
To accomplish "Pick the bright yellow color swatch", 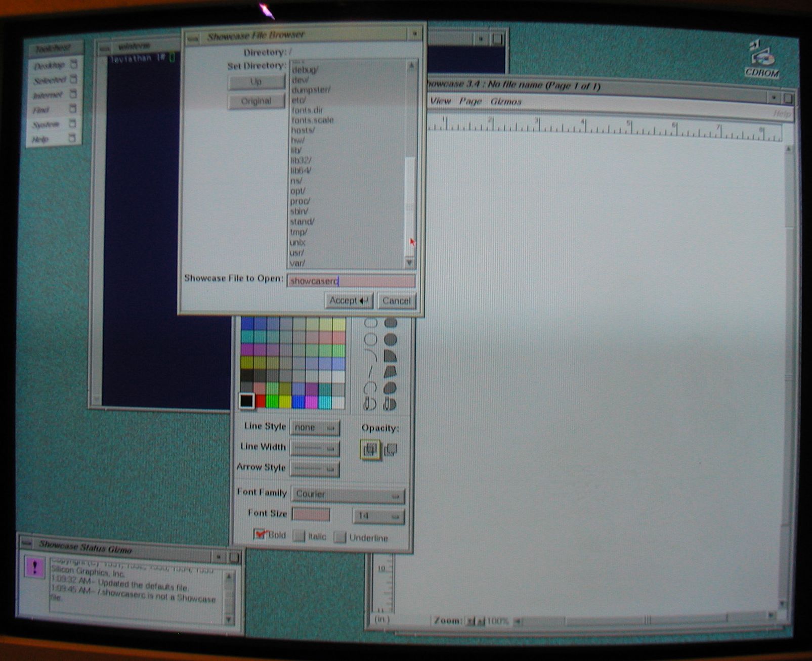I will click(x=285, y=402).
